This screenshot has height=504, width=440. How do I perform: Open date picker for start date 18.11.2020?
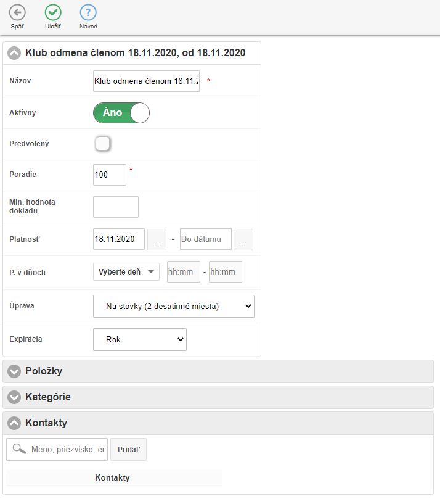[157, 239]
